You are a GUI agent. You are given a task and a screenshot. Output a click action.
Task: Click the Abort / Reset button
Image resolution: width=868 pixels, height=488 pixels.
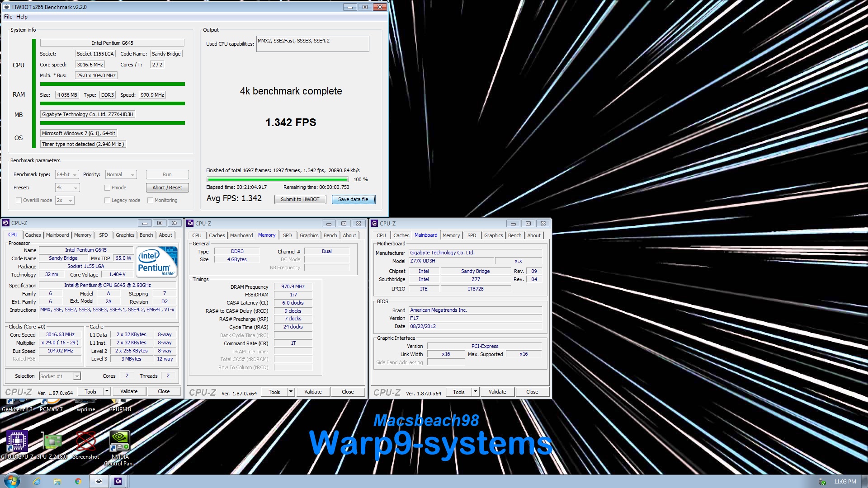click(167, 188)
